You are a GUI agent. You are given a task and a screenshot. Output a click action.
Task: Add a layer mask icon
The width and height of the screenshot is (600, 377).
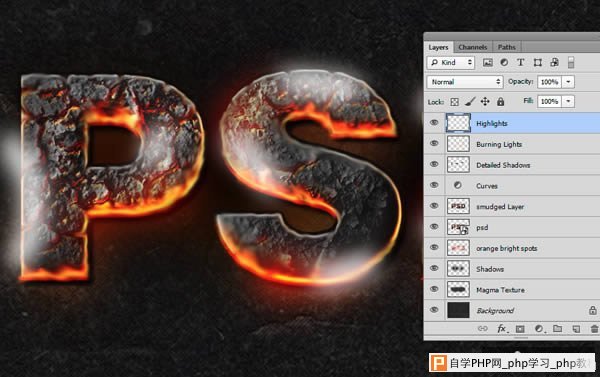[520, 329]
